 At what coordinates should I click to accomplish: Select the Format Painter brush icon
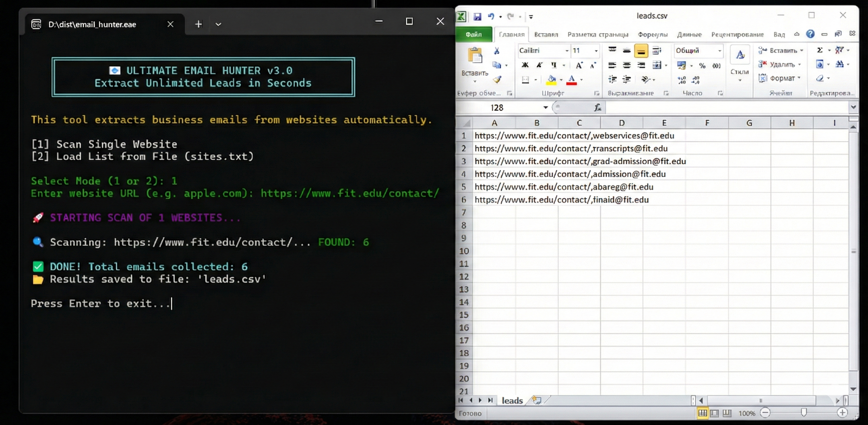pos(497,80)
